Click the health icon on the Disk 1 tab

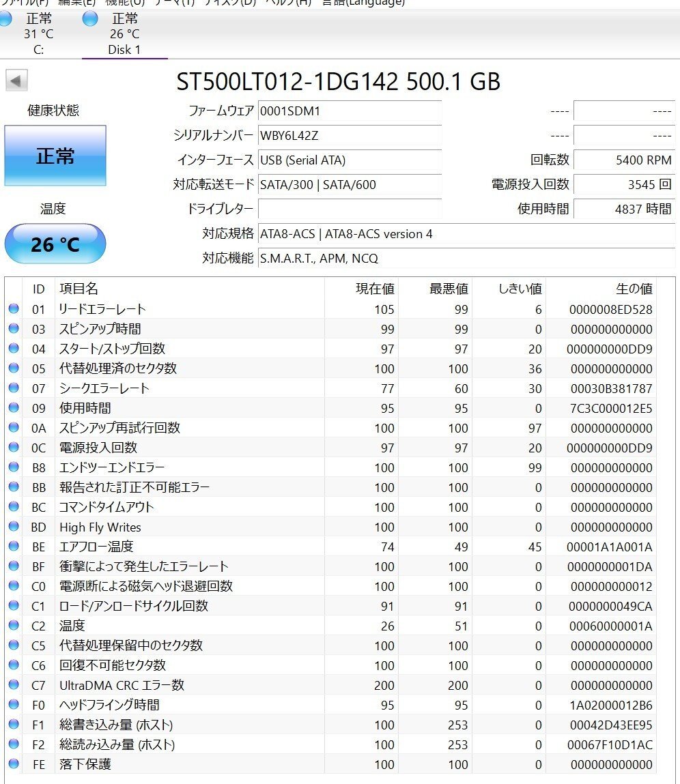tap(90, 20)
